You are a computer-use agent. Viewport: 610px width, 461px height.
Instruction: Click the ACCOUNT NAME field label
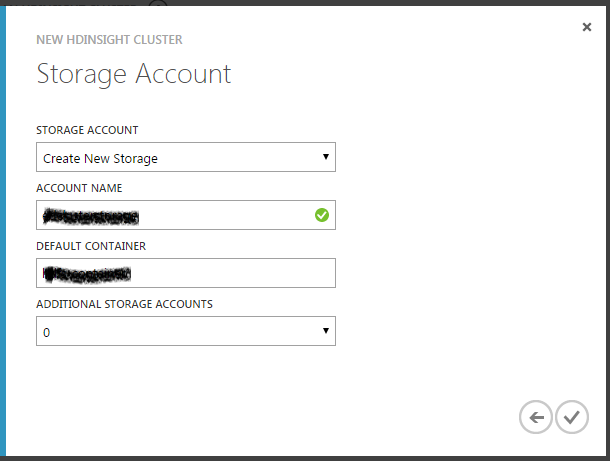[79, 188]
